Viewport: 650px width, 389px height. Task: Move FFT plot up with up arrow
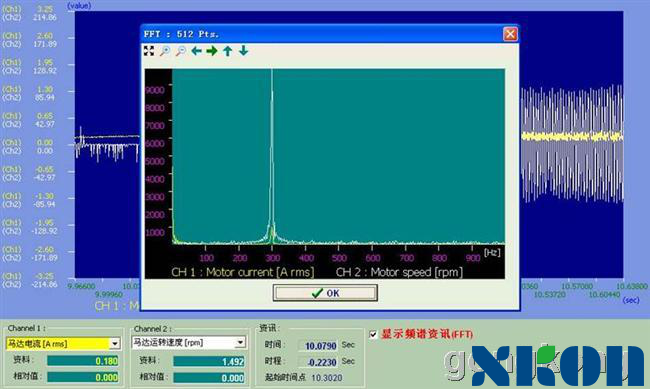228,51
